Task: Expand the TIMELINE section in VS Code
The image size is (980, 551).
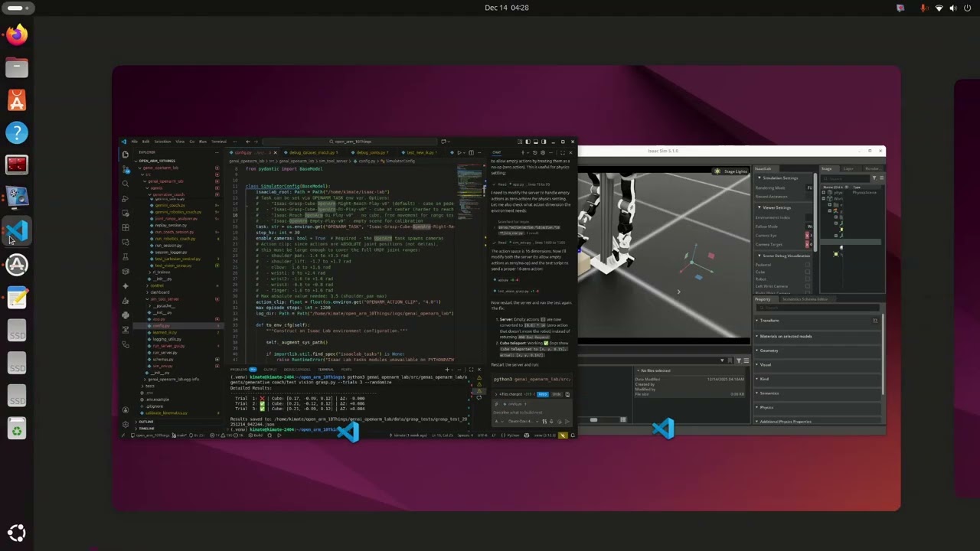Action: click(x=145, y=429)
